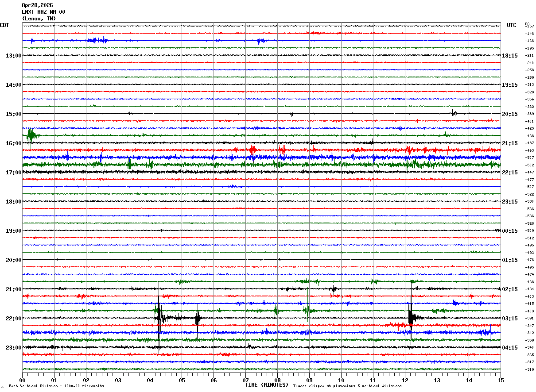
Task: Click the -211 DC offset value
Action: (x=530, y=56)
